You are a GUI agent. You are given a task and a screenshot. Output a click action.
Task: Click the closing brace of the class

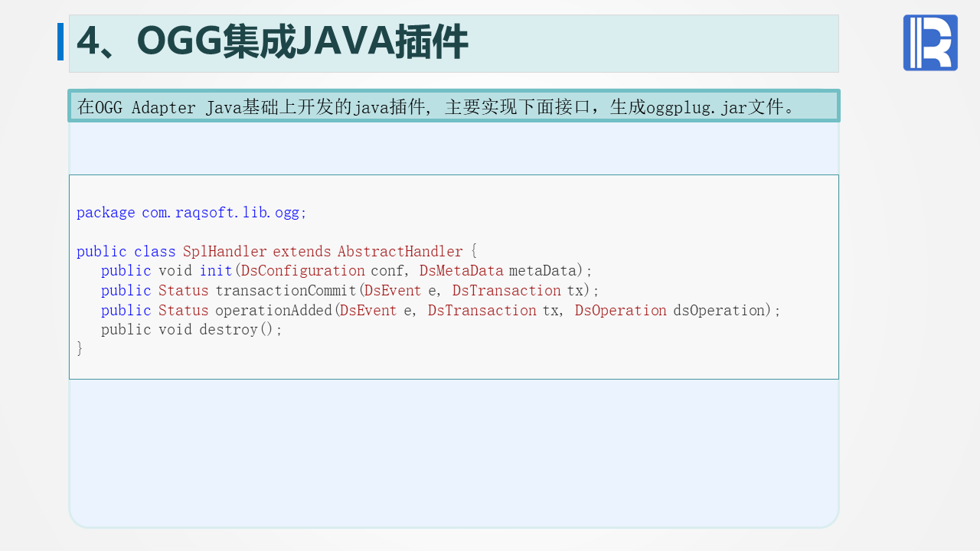80,348
